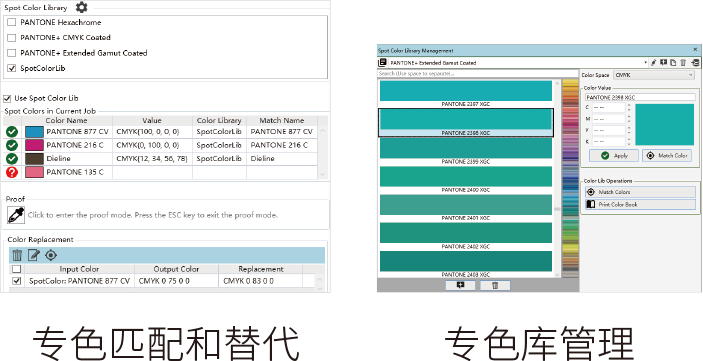Increase the C value stepper
This screenshot has width=703, height=361.
click(629, 105)
